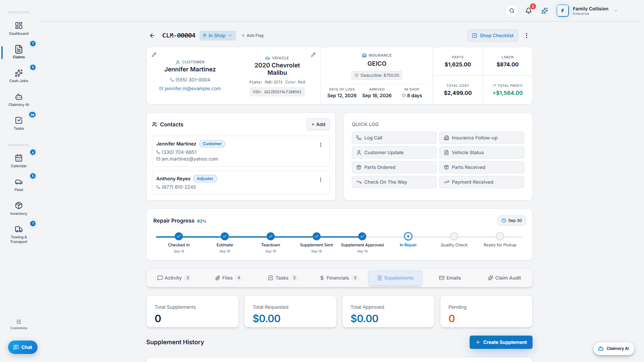Open the Shop Checklist

point(493,36)
